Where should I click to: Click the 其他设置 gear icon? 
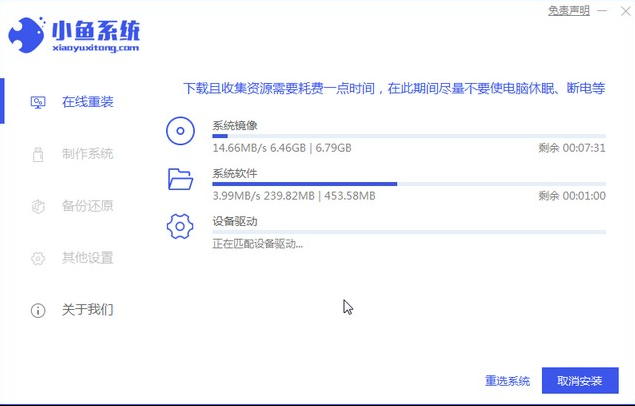pyautogui.click(x=38, y=258)
